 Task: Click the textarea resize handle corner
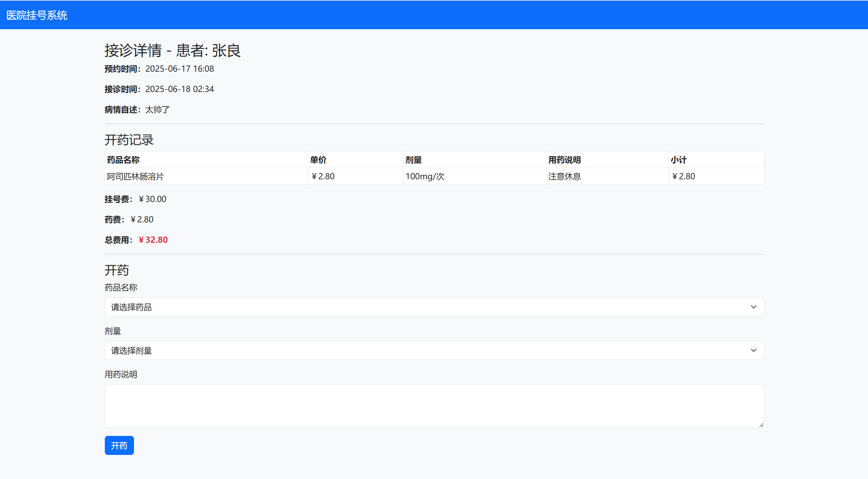pos(761,425)
